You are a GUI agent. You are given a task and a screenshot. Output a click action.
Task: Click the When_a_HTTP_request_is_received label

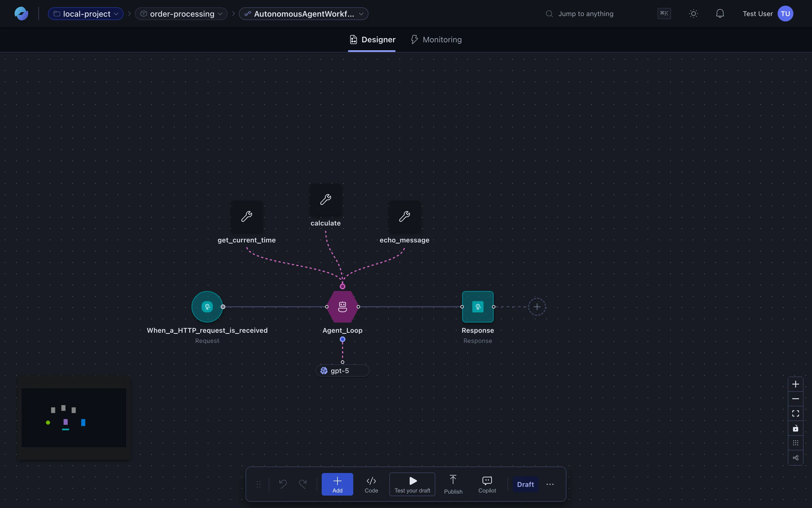click(x=207, y=330)
